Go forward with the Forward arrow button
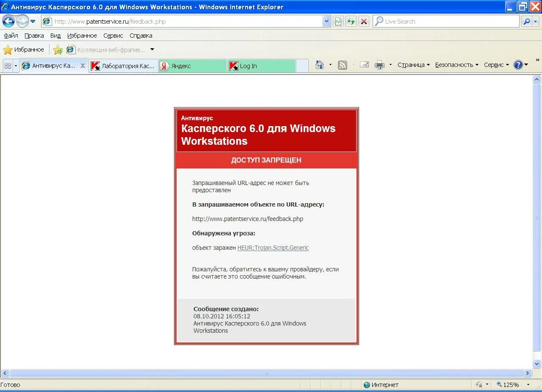Screen dimensions: 542x392 [22, 21]
